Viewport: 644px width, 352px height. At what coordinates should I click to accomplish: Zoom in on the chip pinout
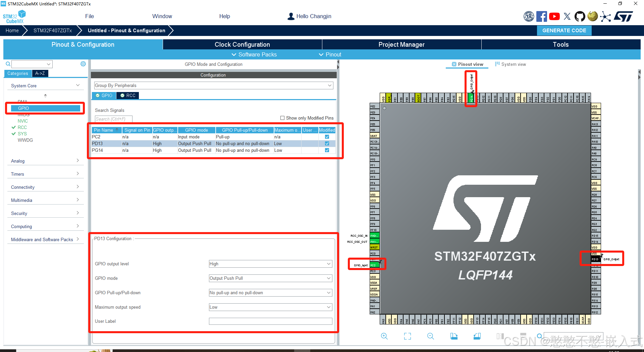[x=384, y=336]
